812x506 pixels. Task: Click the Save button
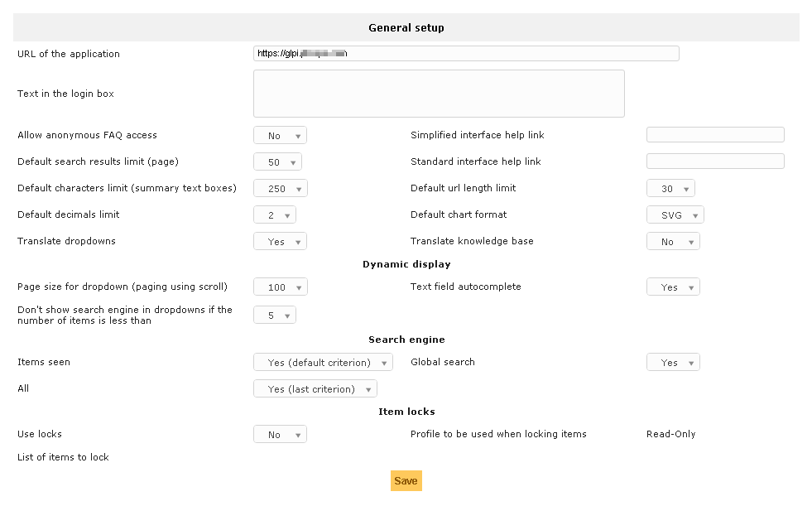point(406,480)
